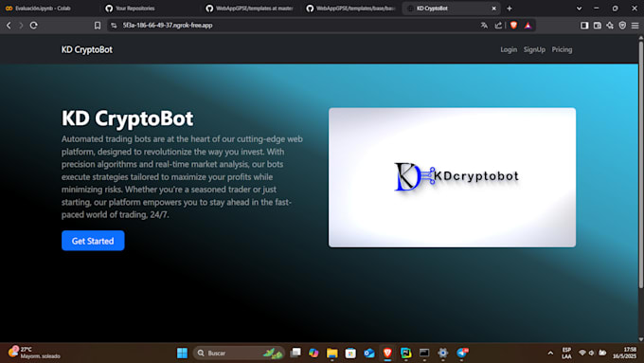Screen dimensions: 644x363
Task: Open the Windows Start menu
Action: tap(182, 353)
